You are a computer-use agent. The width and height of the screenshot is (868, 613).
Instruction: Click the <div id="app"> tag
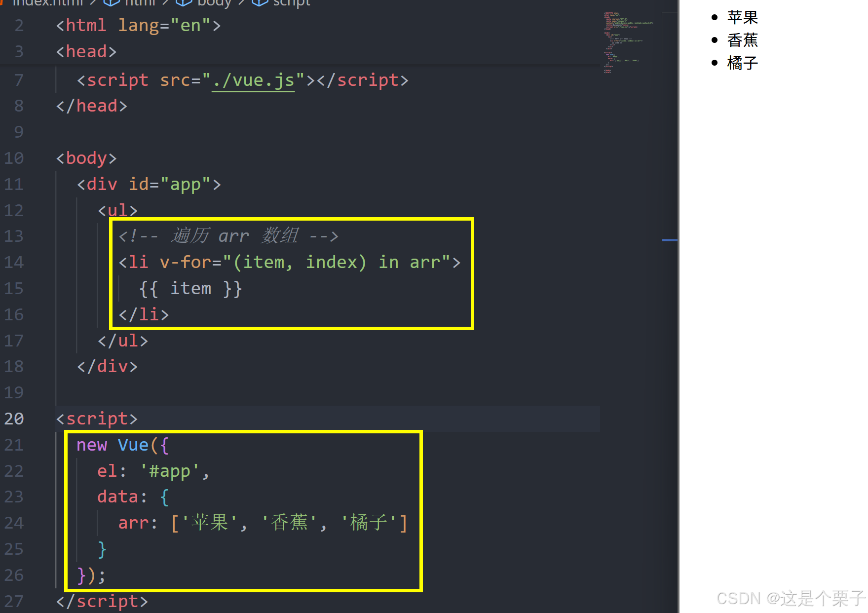(x=149, y=184)
